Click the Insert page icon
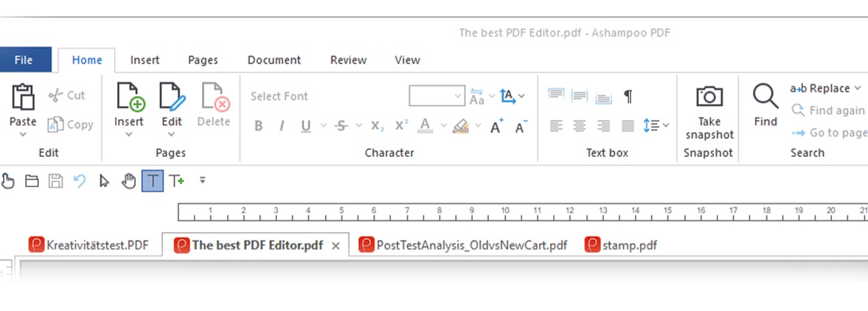This screenshot has width=868, height=311. click(x=130, y=97)
